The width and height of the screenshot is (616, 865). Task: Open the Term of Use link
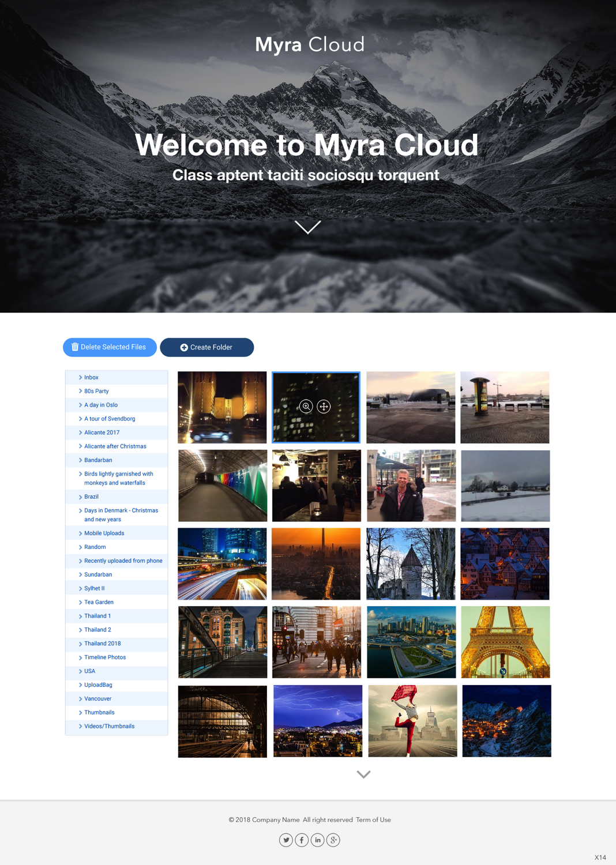coord(373,819)
